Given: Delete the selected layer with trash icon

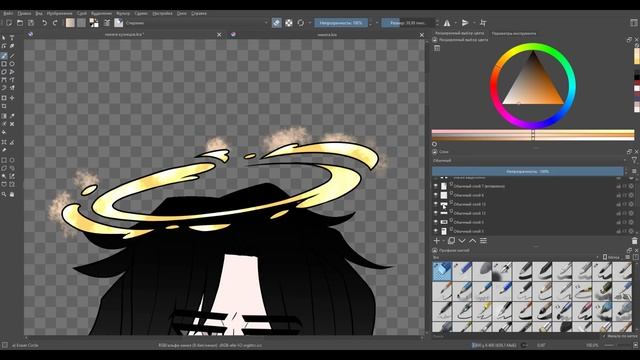Looking at the screenshot, I should tap(634, 241).
